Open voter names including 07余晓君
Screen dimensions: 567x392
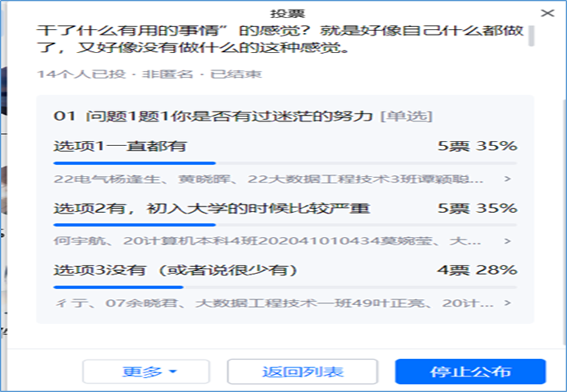268,304
